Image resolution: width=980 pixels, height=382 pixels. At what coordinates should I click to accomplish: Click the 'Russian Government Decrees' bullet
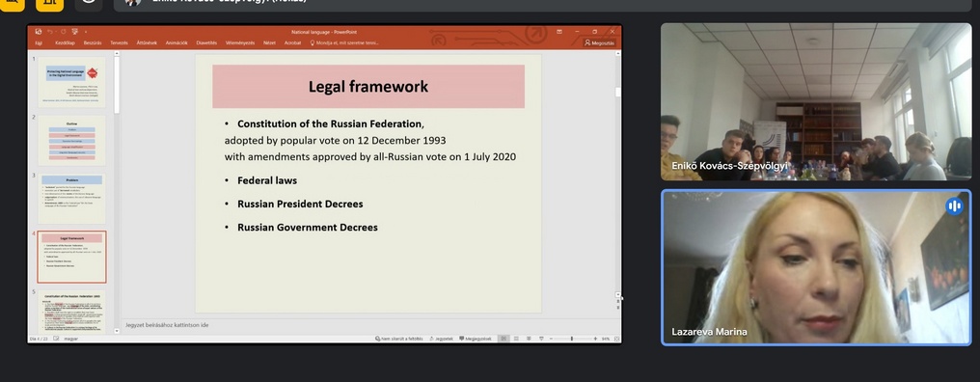tap(308, 228)
